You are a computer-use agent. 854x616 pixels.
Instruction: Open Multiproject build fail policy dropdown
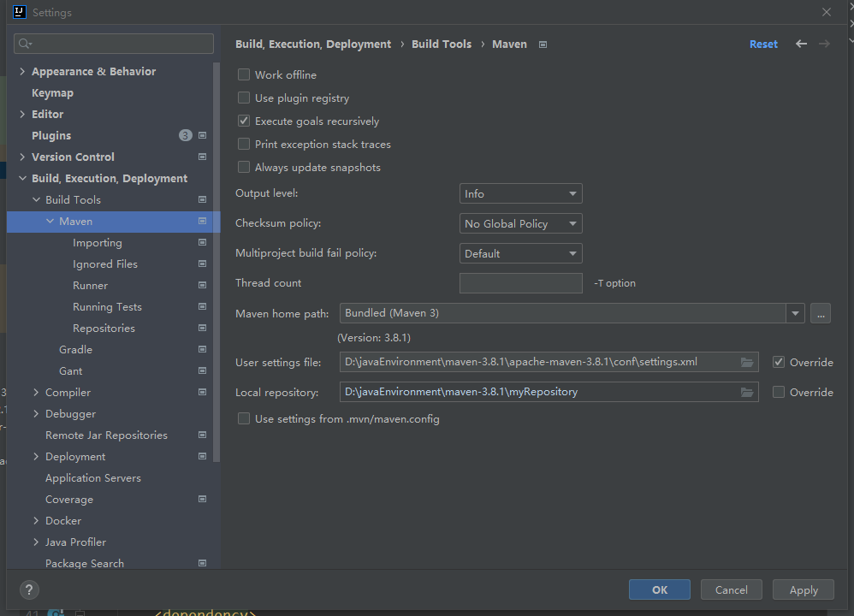520,253
